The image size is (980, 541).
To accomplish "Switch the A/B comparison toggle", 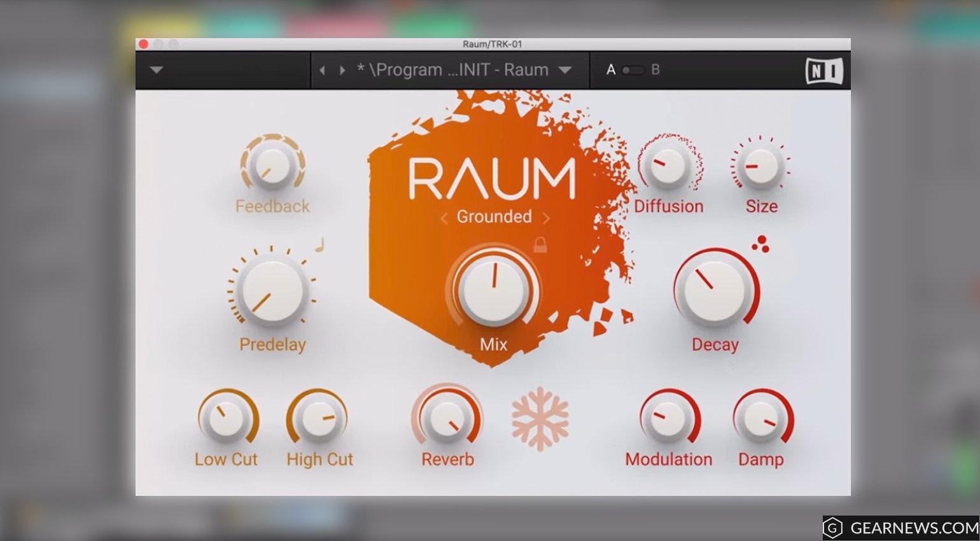I will click(633, 70).
